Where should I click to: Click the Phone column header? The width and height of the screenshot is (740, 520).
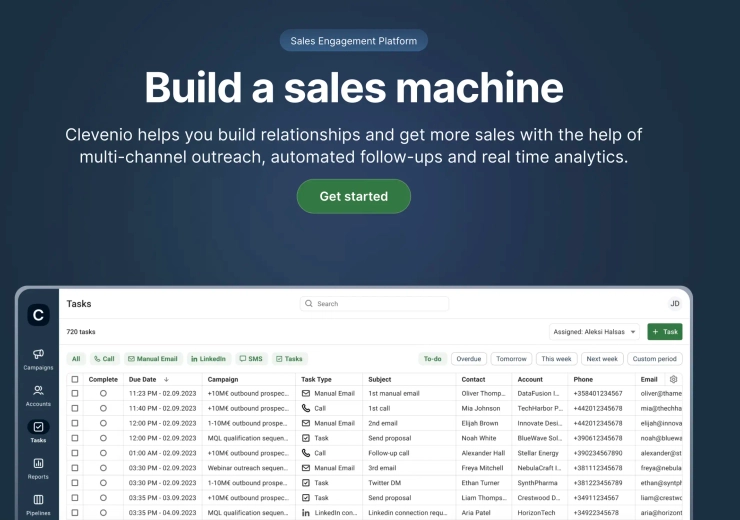583,379
